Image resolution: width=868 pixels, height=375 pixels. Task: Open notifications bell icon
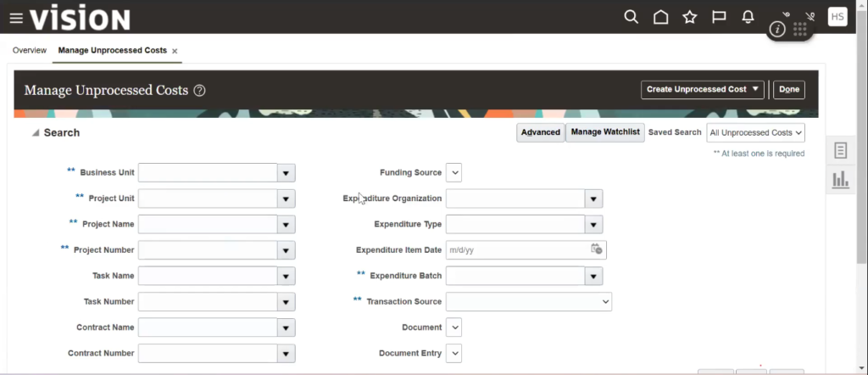[x=748, y=17]
